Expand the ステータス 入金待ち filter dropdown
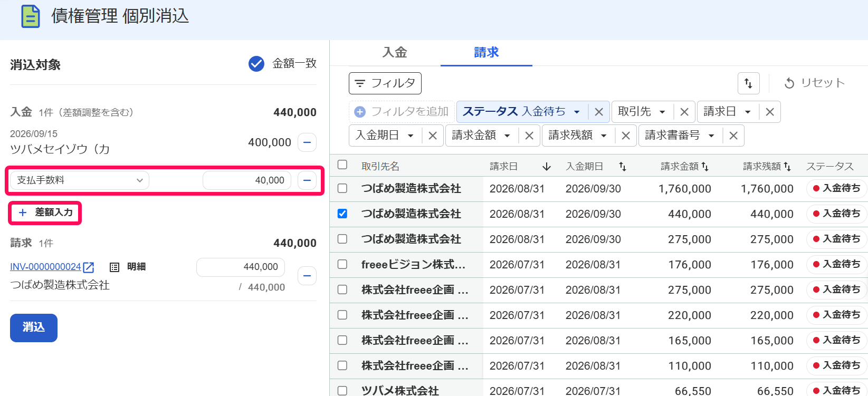 coord(577,112)
